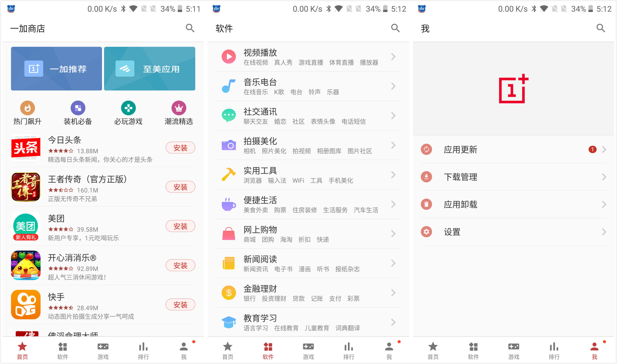This screenshot has height=364, width=617.
Task: Tap the 视频播放 play icon
Action: (x=229, y=57)
